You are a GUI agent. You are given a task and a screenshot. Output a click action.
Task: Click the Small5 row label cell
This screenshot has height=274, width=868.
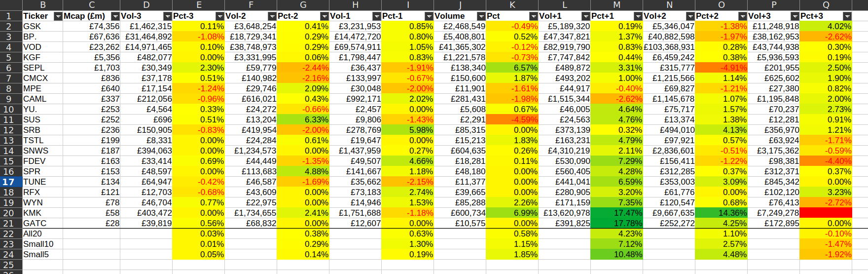(x=42, y=254)
